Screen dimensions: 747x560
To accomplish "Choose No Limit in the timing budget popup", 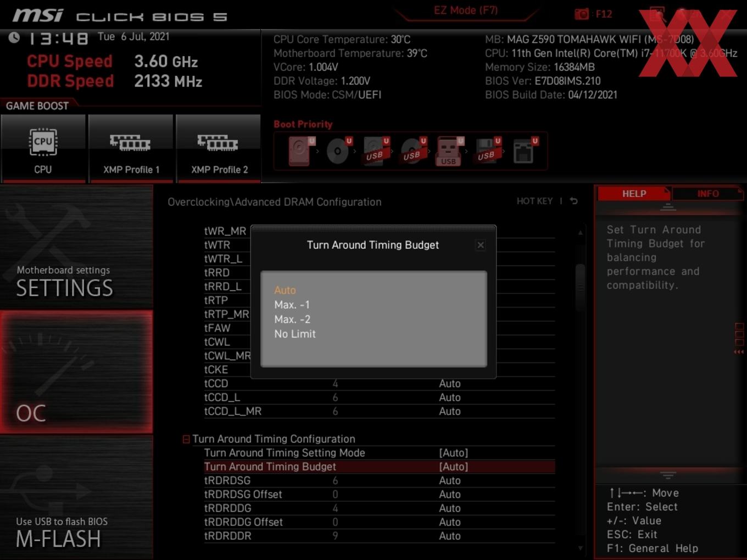I will [295, 334].
